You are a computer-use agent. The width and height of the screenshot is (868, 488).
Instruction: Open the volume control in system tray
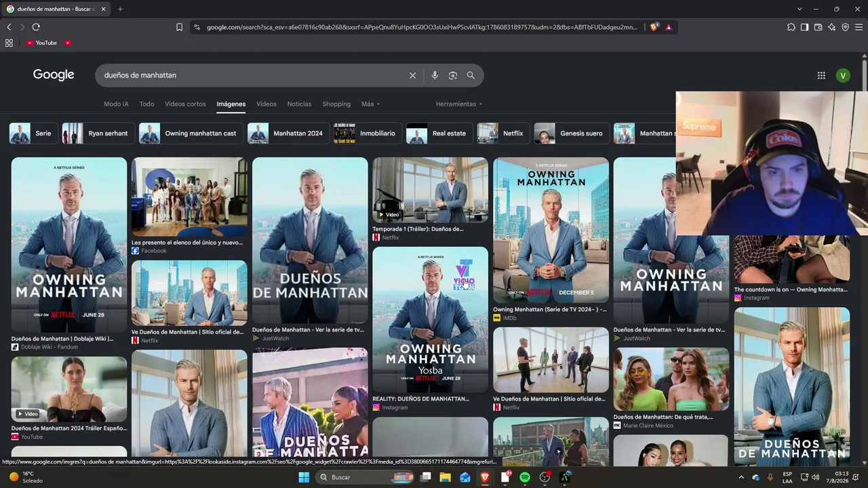tap(815, 477)
